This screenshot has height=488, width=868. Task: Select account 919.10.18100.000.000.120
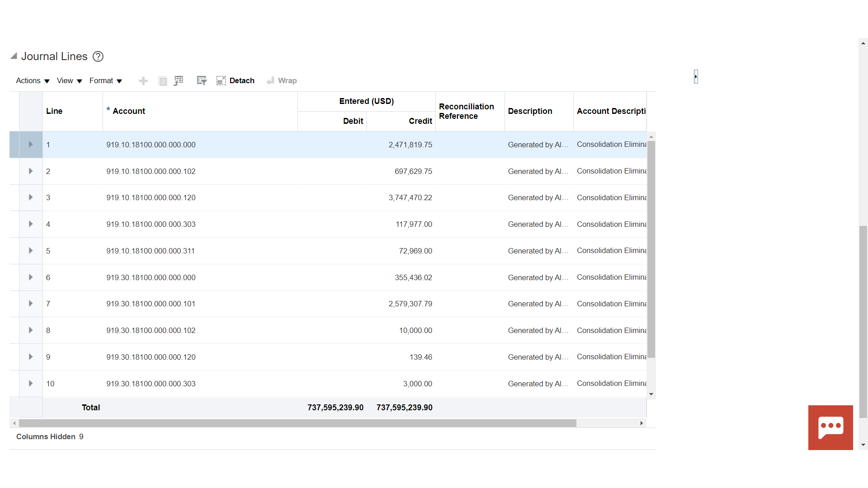coord(151,197)
